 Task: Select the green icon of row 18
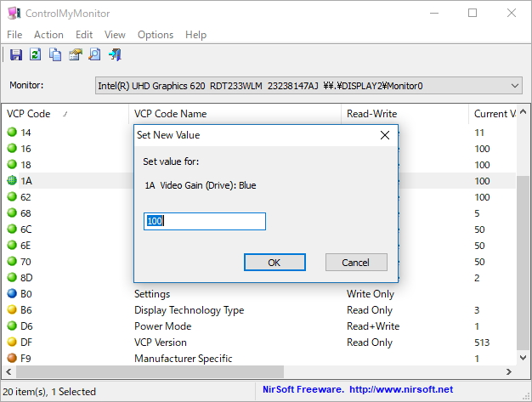point(12,164)
